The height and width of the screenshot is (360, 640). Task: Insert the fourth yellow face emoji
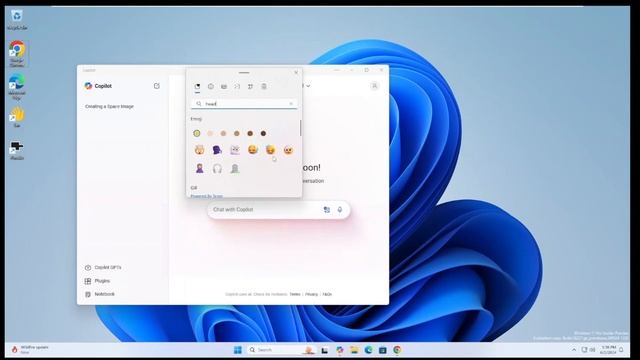[253, 150]
